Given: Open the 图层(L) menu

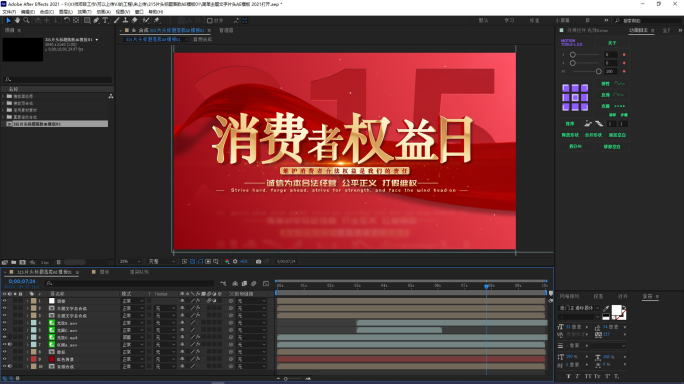Looking at the screenshot, I should (x=65, y=12).
